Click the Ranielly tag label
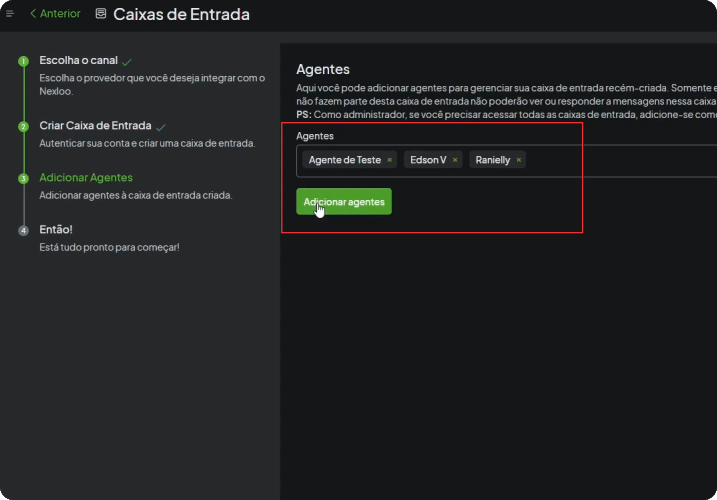The width and height of the screenshot is (717, 500). coord(492,160)
